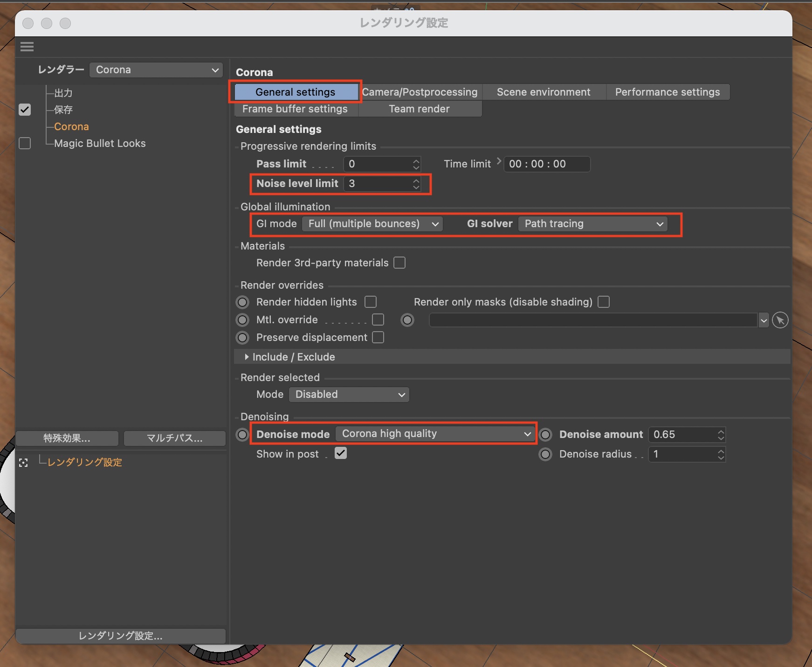Switch to the Performance settings tab
The width and height of the screenshot is (812, 667).
pos(667,92)
